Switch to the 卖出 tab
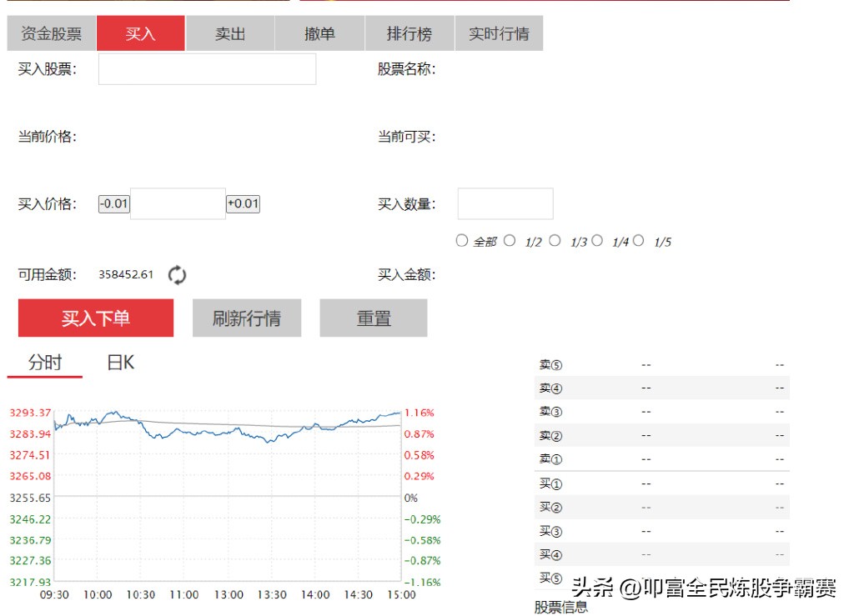 230,33
